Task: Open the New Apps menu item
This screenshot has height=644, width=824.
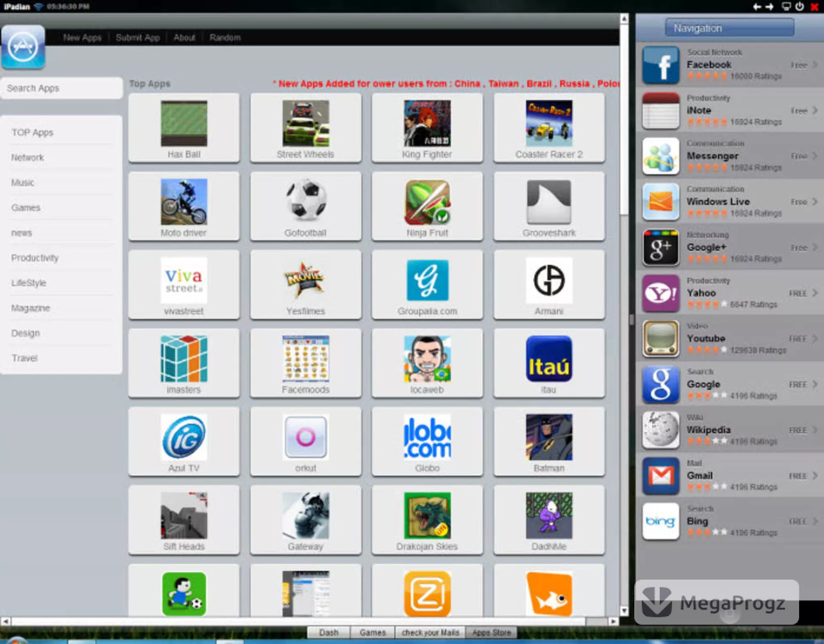Action: [82, 38]
